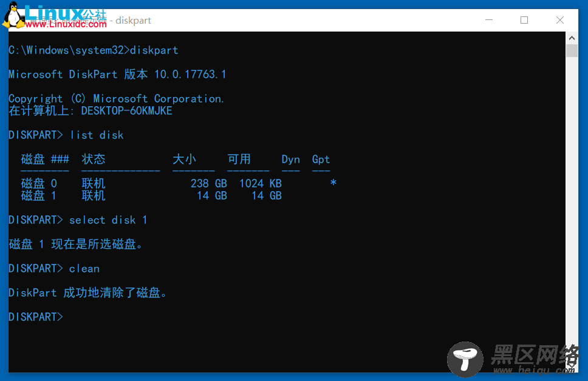Click the 'Gpt' column header

point(321,160)
